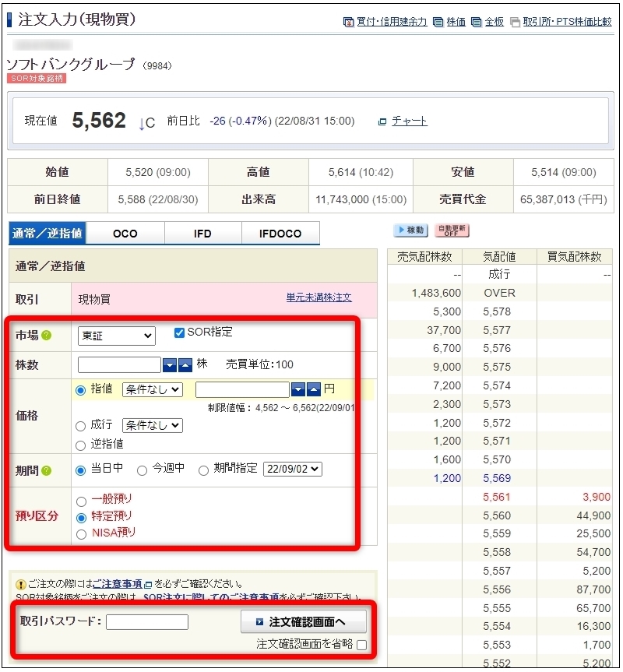Open the 東証 market dropdown
The height and width of the screenshot is (672, 623).
tap(117, 336)
